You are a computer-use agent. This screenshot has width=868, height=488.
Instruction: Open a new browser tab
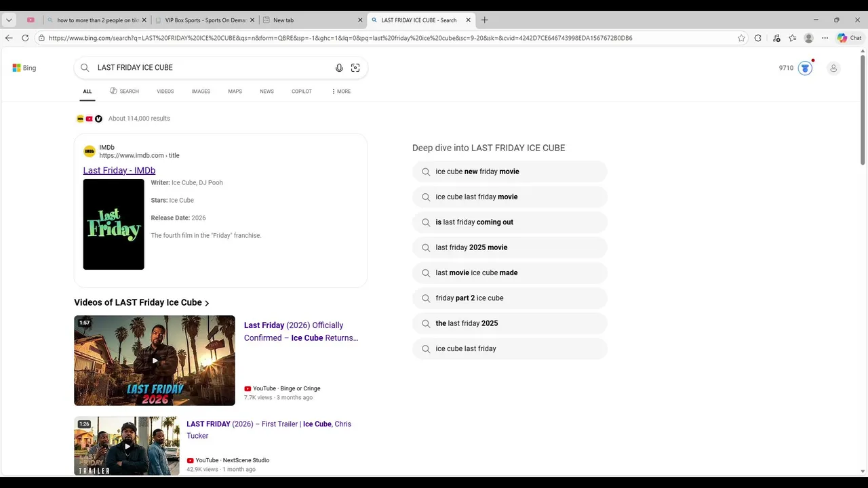point(484,20)
